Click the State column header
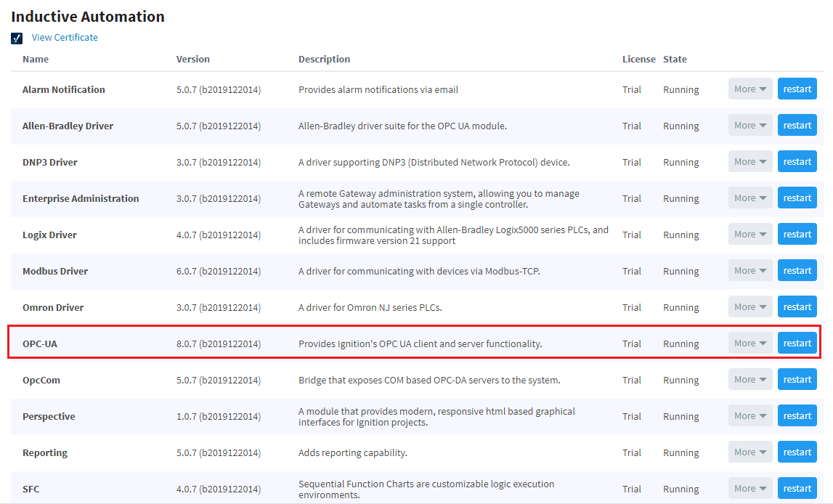This screenshot has height=504, width=833. [x=675, y=59]
